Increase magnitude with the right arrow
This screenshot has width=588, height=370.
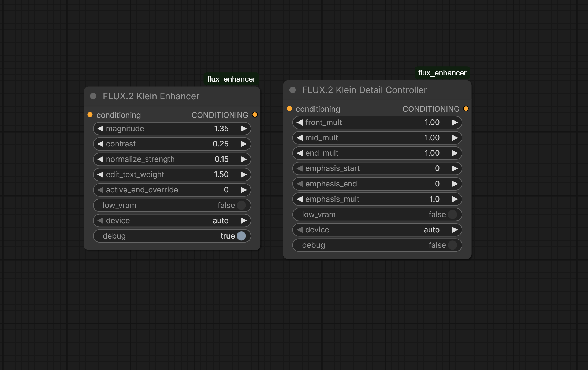tap(244, 129)
